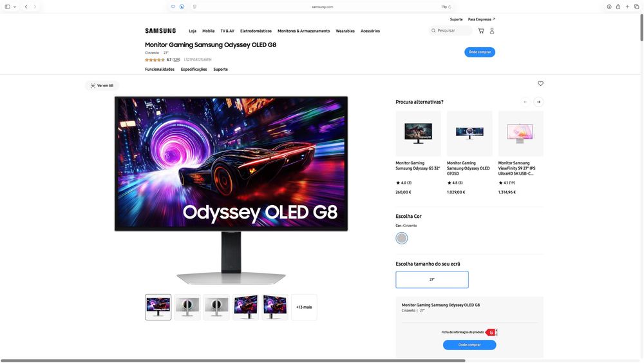Click the five-star rating
The height and width of the screenshot is (363, 644).
(155, 60)
